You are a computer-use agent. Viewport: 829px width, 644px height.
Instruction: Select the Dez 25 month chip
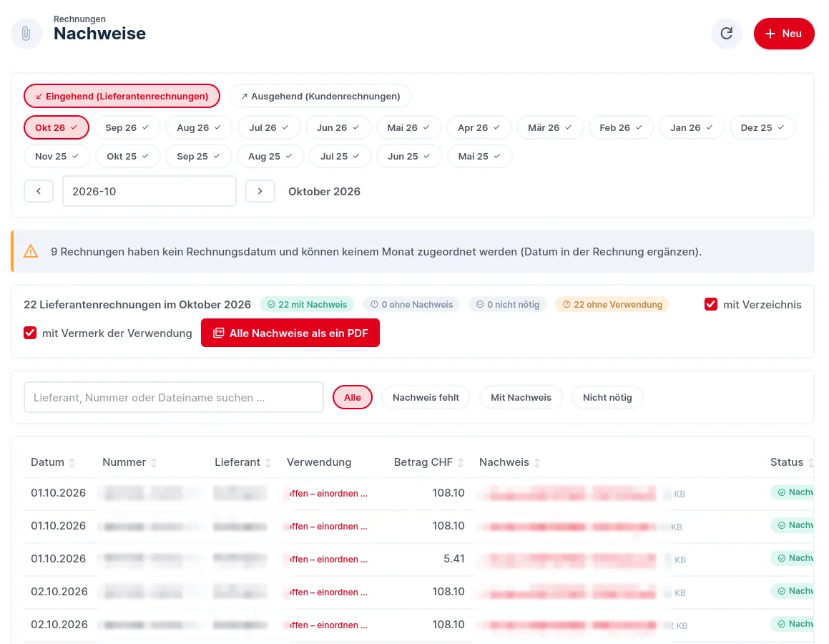(762, 128)
